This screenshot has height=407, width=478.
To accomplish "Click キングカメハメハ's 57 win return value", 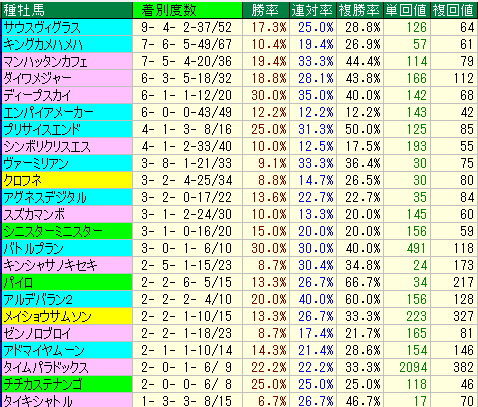I will 420,44.
